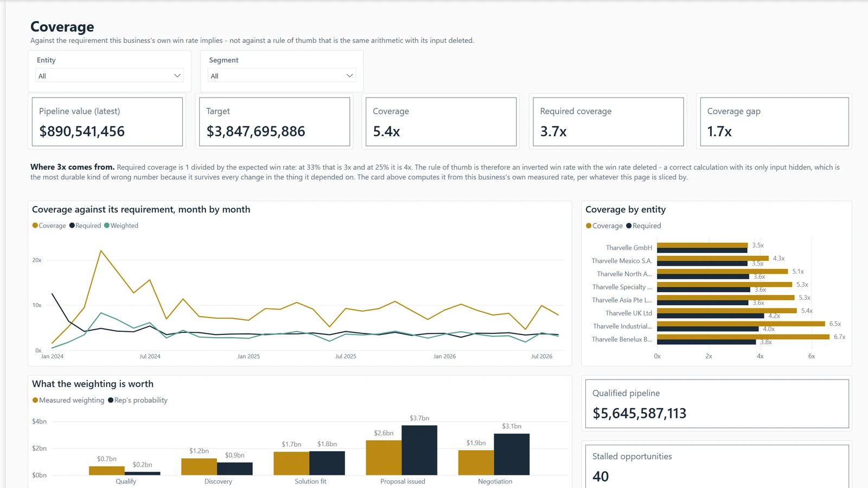868x488 pixels.
Task: Click the Coverage legend swatch in monthly chart
Action: (35, 226)
